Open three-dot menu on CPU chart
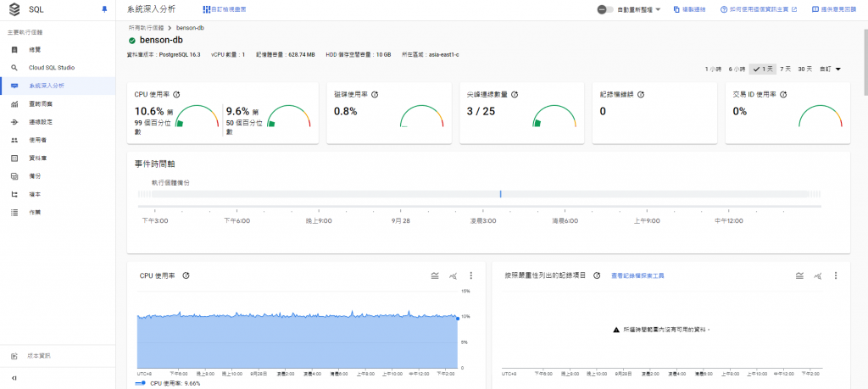This screenshot has width=868, height=389. coord(471,275)
